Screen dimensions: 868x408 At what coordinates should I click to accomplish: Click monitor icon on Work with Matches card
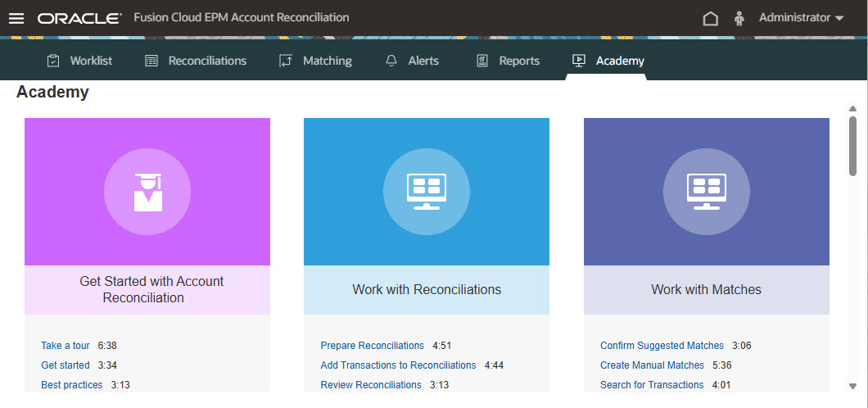[707, 192]
